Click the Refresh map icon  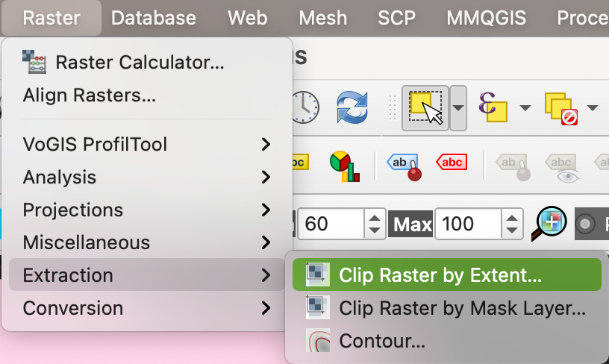(x=354, y=108)
